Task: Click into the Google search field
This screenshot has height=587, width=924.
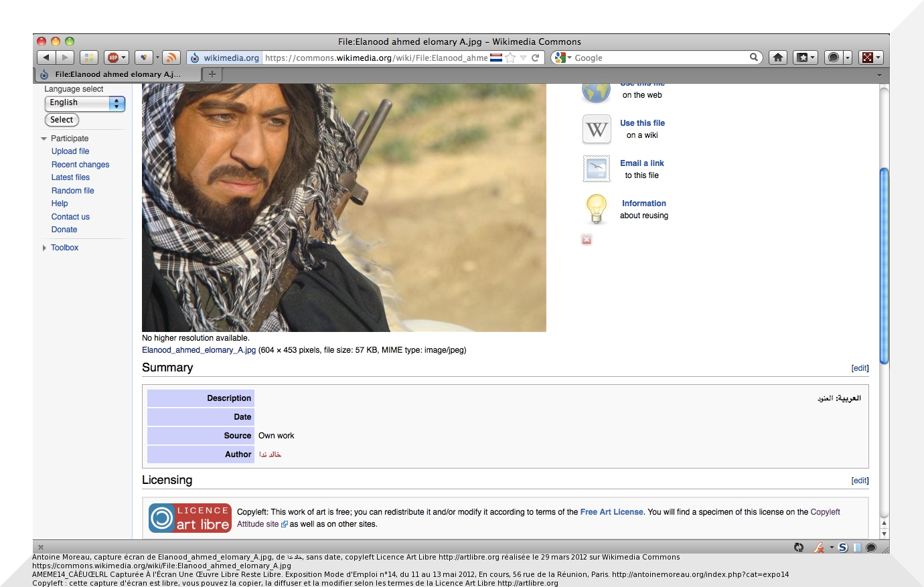Action: click(x=660, y=58)
